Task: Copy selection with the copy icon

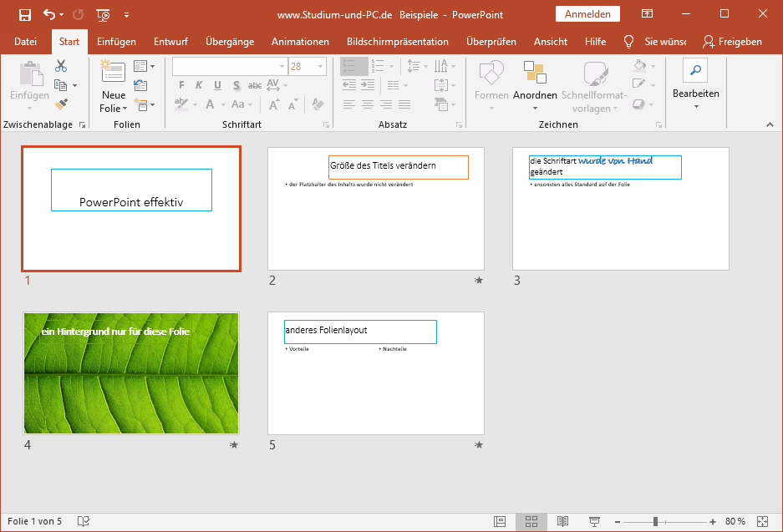Action: coord(60,85)
